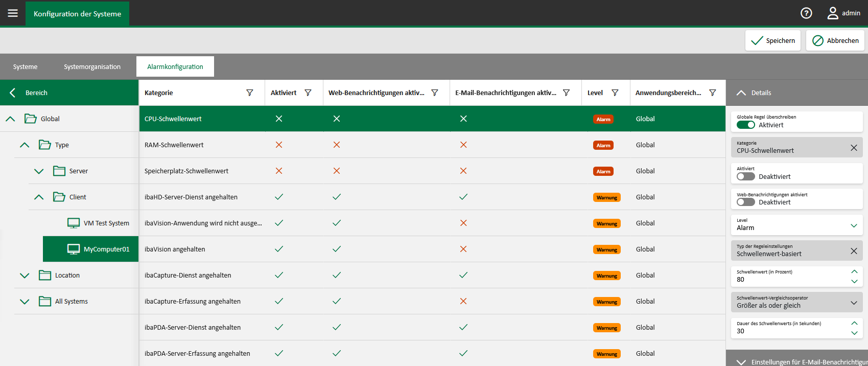The image size is (868, 366).
Task: Click E-Mail X in ibaCapture-Erfassung row
Action: point(463,301)
